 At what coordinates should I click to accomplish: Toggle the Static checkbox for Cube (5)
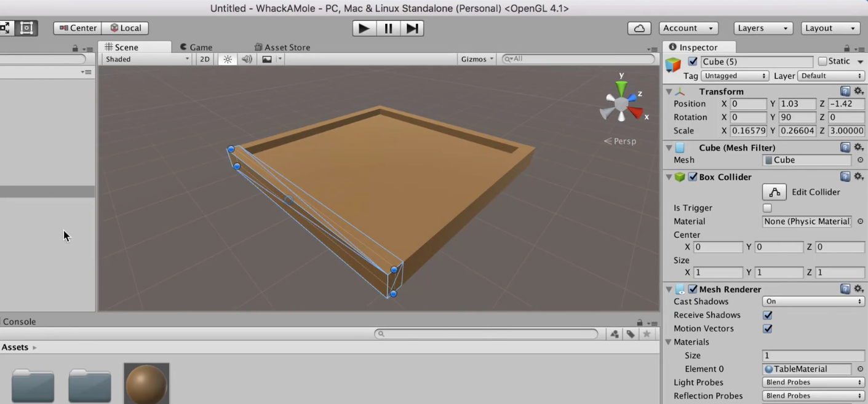tap(822, 61)
